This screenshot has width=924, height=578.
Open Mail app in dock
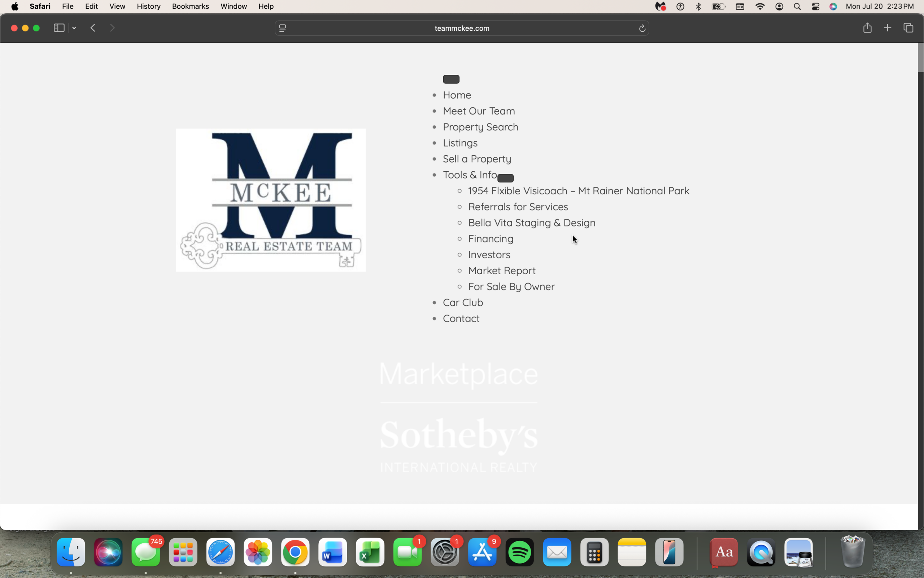pyautogui.click(x=557, y=552)
